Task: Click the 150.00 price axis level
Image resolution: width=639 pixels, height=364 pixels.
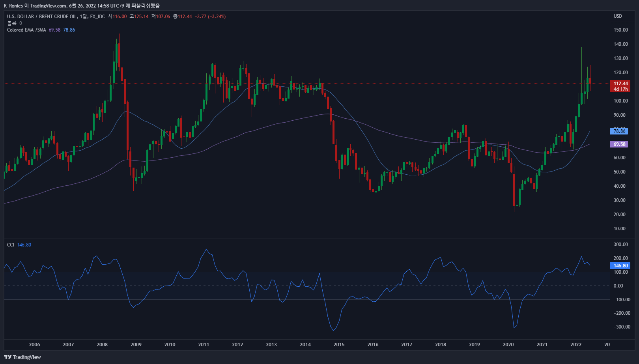Action: [x=621, y=30]
